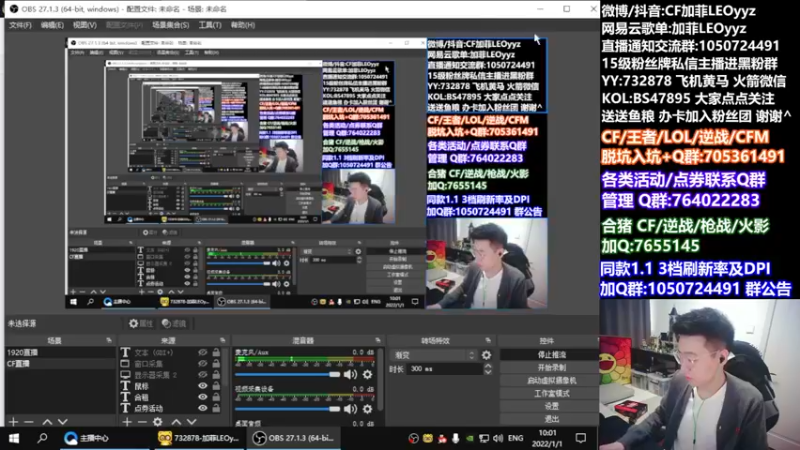The height and width of the screenshot is (450, 800).
Task: Toggle lock on 窗口采集 source
Action: pos(216,363)
